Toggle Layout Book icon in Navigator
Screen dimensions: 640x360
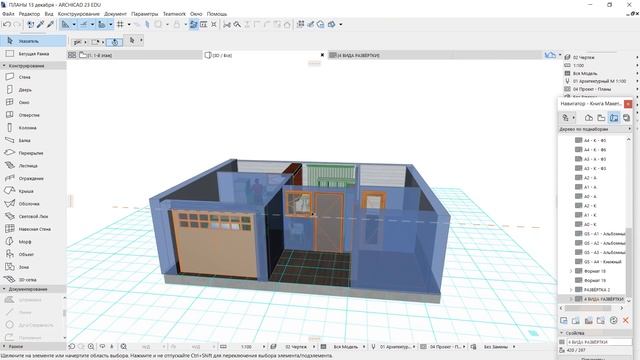click(614, 118)
